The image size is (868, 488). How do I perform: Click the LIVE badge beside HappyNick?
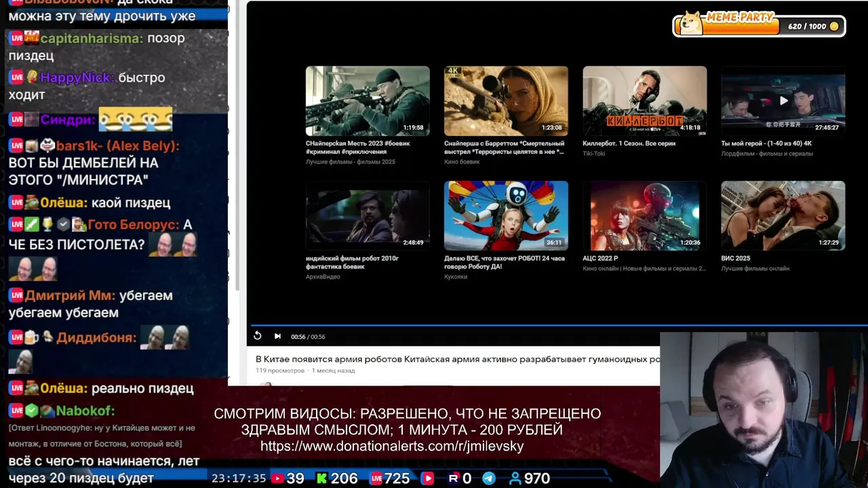(16, 78)
